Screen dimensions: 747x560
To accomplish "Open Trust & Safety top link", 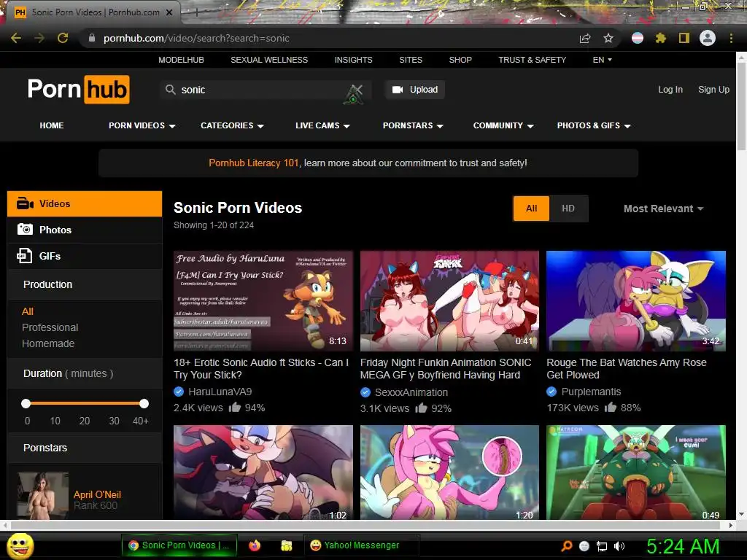I will 532,60.
